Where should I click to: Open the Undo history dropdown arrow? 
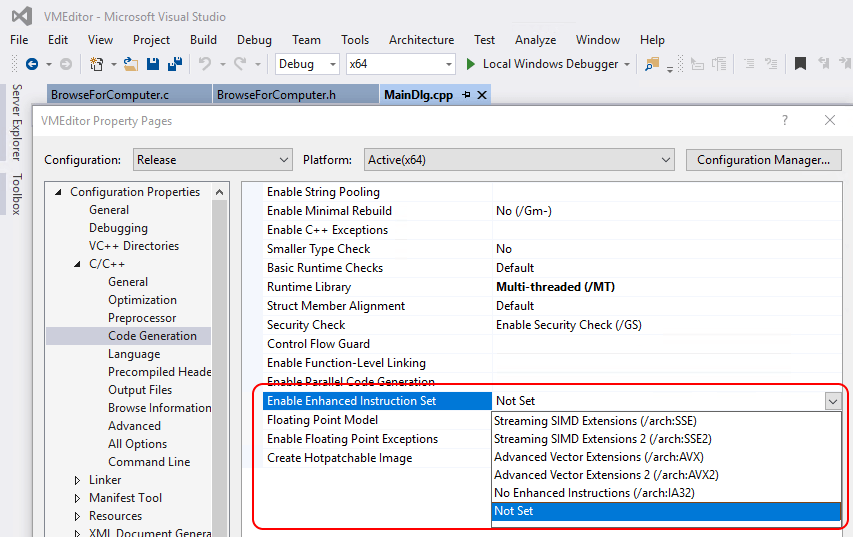point(222,65)
